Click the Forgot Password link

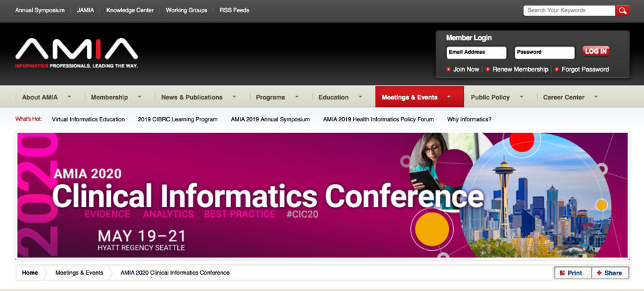point(585,70)
